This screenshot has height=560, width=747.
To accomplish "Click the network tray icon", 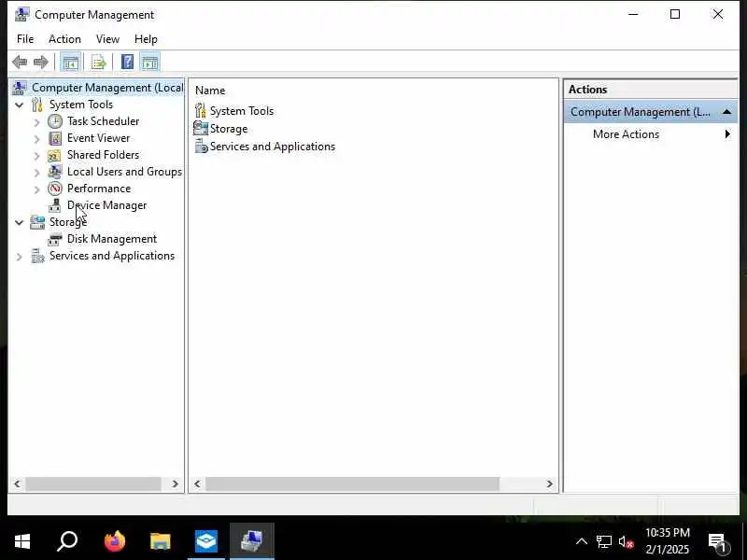I will [603, 541].
